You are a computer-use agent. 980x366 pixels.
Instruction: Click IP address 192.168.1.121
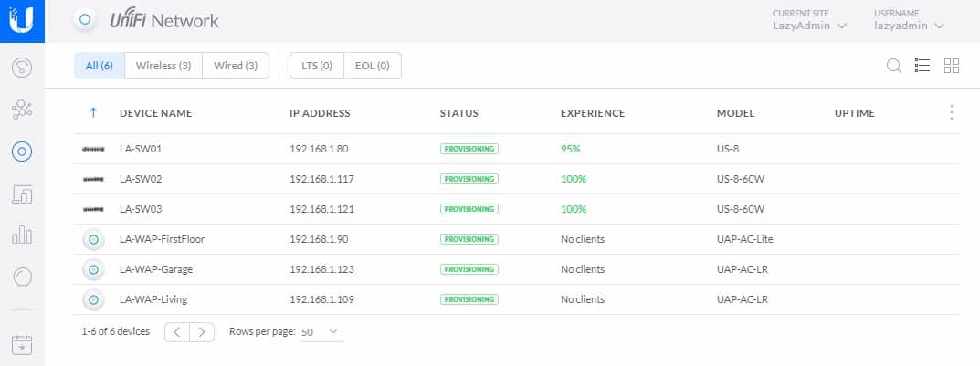click(321, 209)
